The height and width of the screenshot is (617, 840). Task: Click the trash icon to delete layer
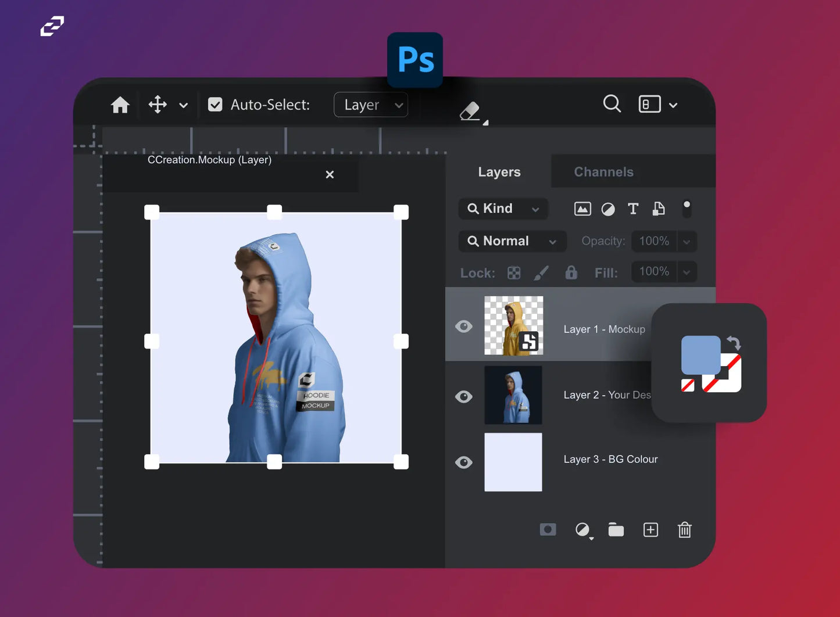coord(684,530)
